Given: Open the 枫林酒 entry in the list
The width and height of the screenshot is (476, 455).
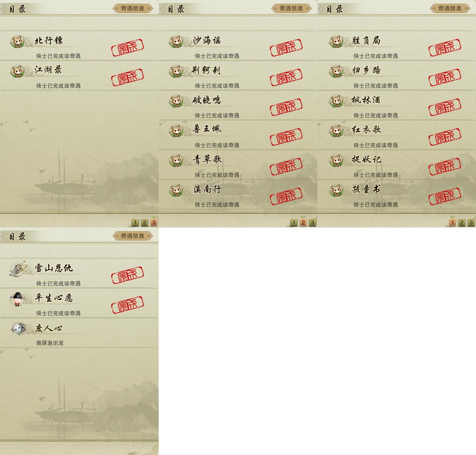Looking at the screenshot, I should (396, 105).
